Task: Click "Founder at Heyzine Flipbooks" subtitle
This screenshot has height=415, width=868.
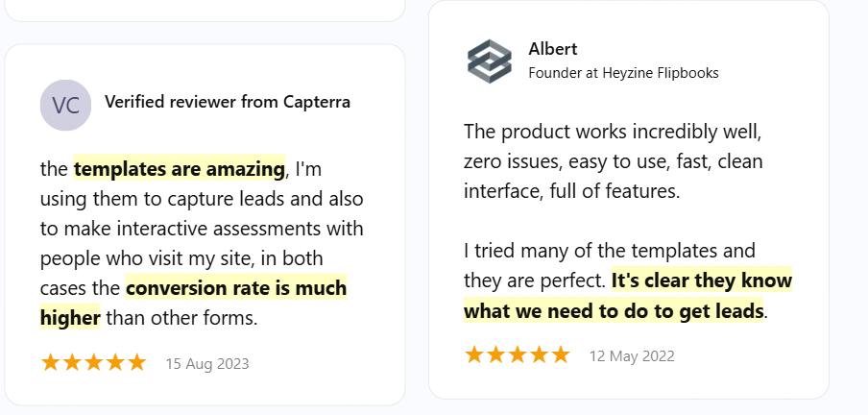Action: [x=623, y=73]
